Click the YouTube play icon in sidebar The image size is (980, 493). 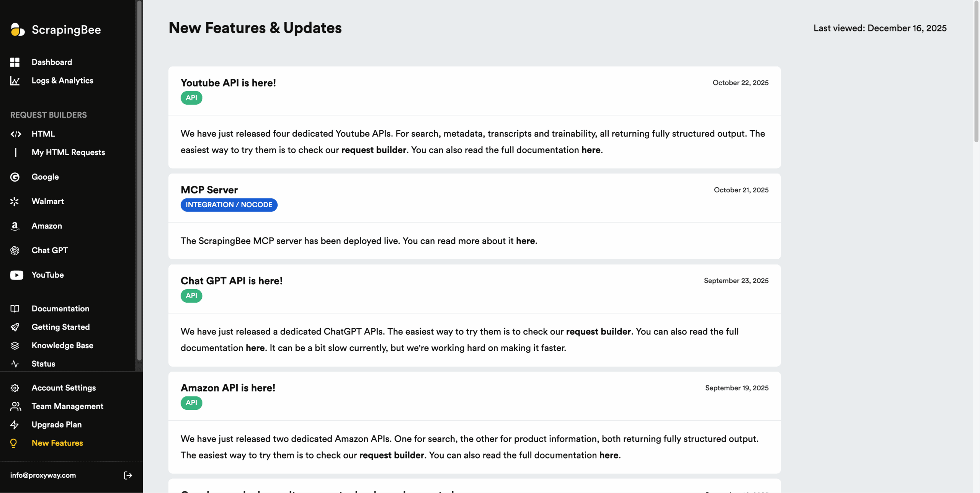(x=16, y=275)
